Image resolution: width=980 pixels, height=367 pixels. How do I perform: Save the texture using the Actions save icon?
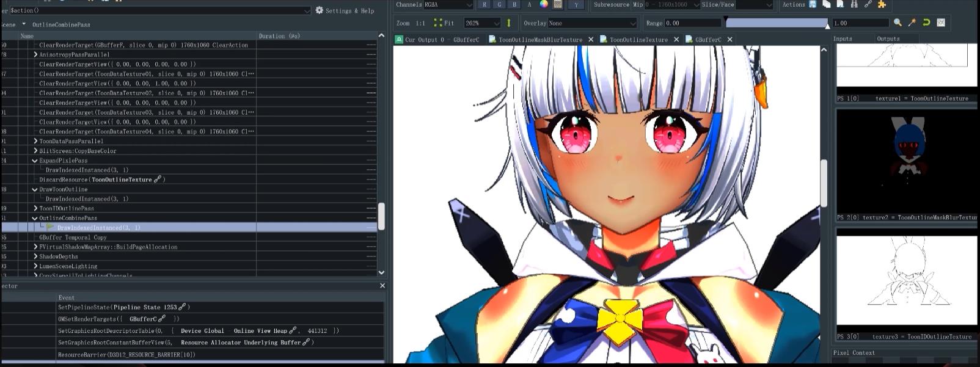(813, 4)
